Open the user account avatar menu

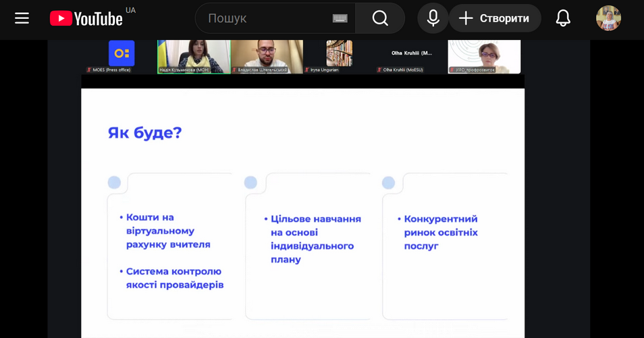pyautogui.click(x=608, y=18)
